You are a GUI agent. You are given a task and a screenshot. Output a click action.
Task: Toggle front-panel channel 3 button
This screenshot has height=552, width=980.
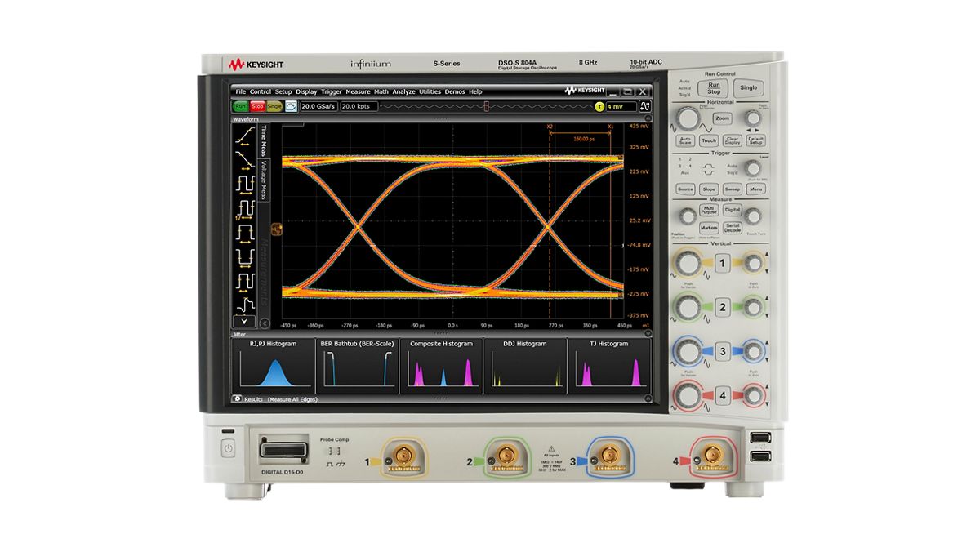(722, 352)
